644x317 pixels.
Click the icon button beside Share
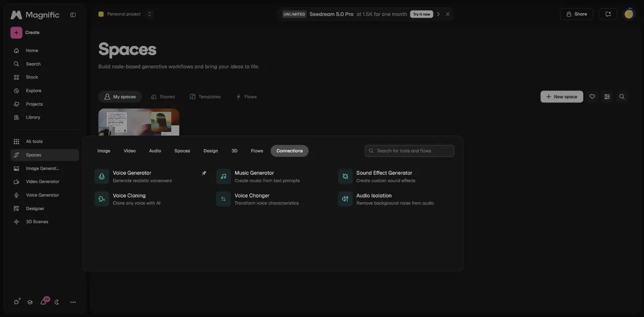pyautogui.click(x=608, y=14)
